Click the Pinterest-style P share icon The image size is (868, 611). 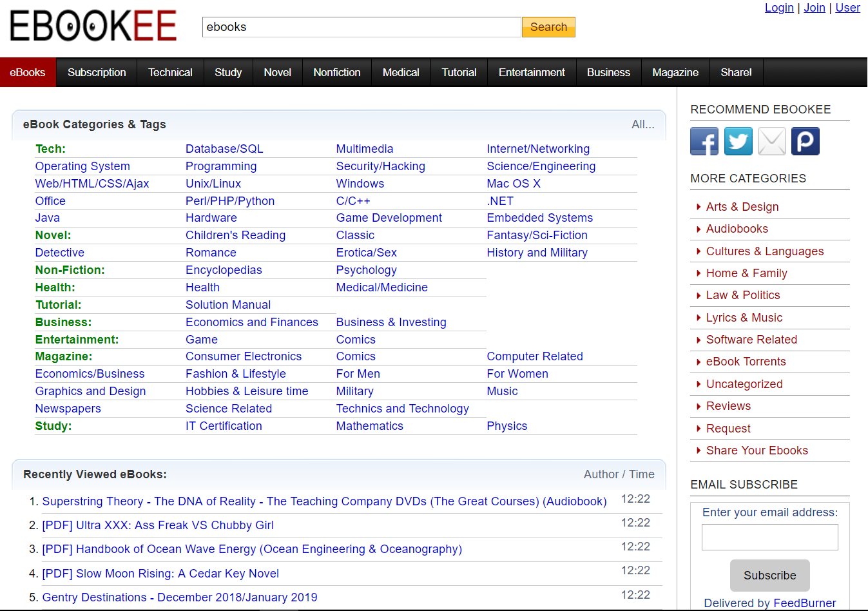[805, 141]
